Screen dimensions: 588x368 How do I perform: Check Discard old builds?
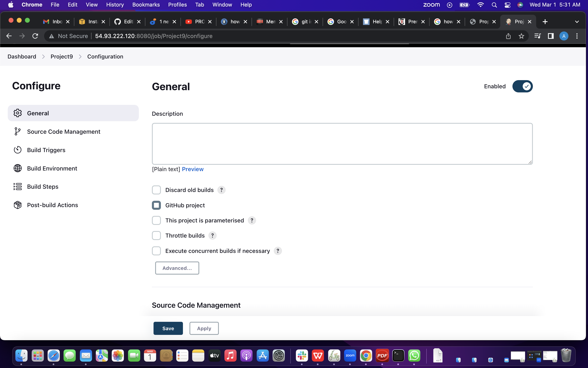(x=156, y=190)
